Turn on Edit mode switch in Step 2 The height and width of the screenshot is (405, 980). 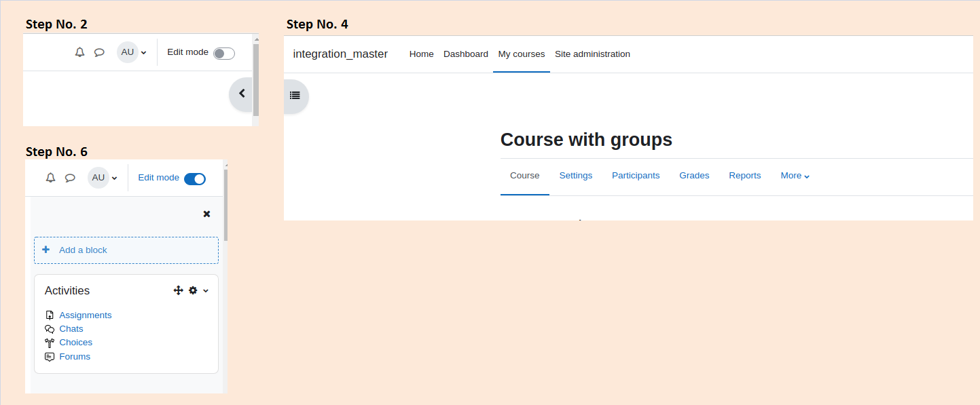point(224,54)
